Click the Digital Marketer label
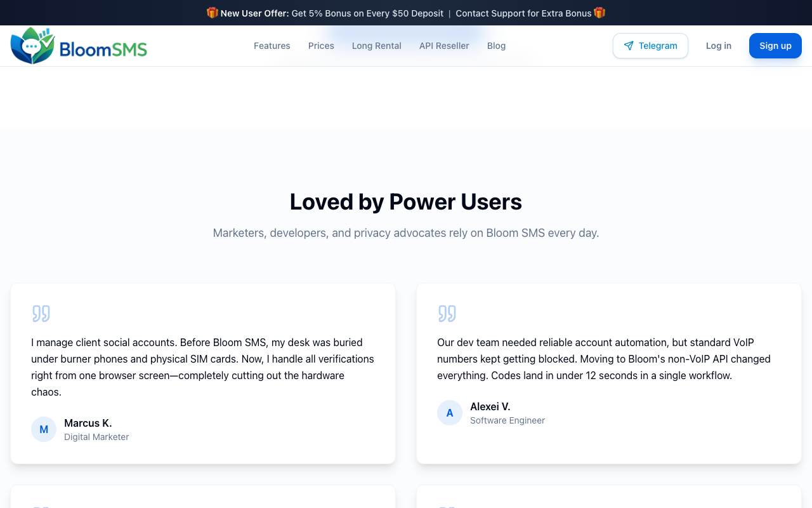This screenshot has width=812, height=508. pyautogui.click(x=96, y=437)
